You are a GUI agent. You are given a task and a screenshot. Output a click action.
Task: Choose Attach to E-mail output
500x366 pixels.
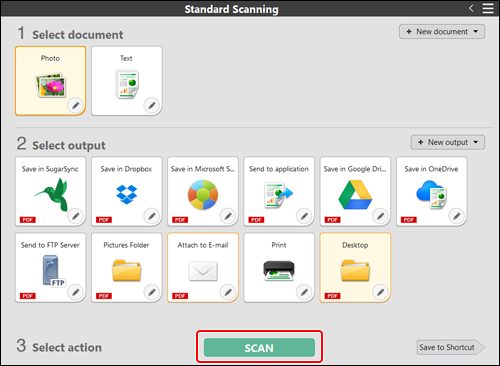tap(203, 267)
